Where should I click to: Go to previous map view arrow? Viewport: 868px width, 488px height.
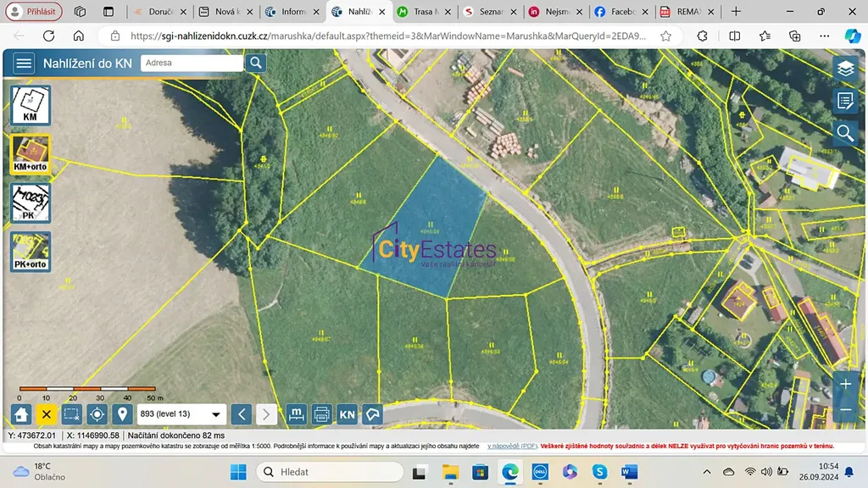pos(242,414)
